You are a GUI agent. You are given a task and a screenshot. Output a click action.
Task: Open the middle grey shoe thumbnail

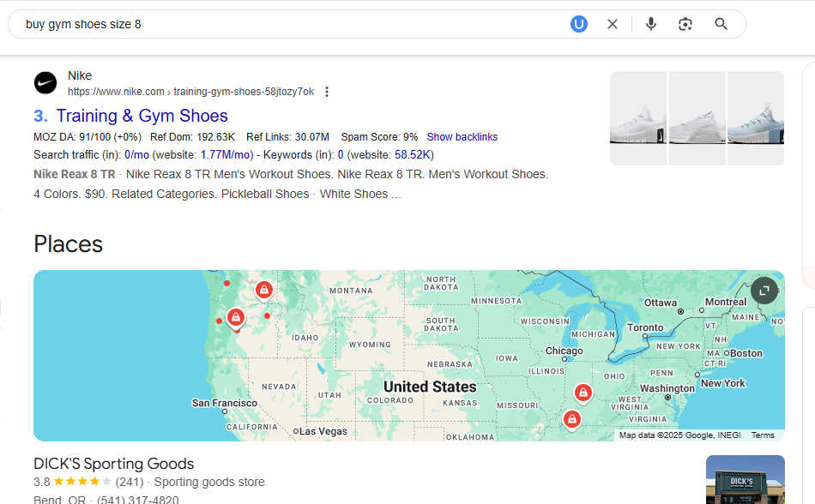697,118
